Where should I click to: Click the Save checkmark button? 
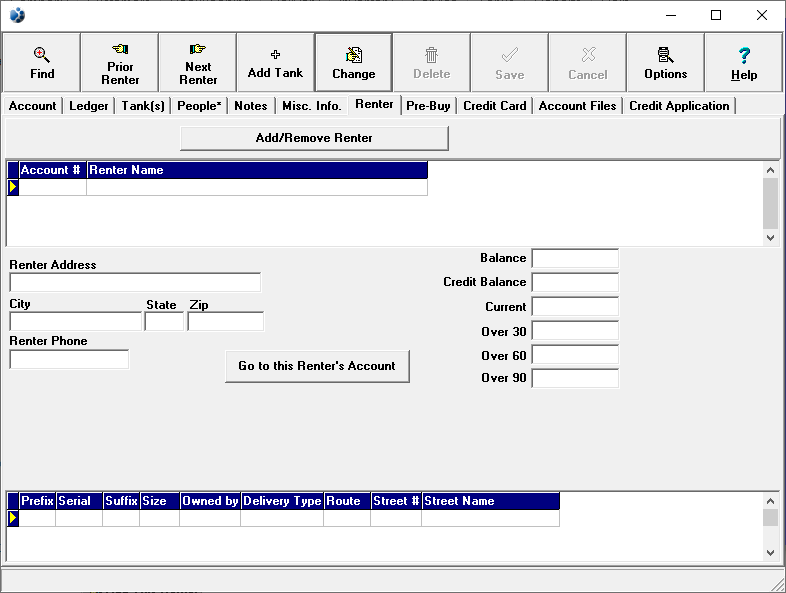point(510,63)
